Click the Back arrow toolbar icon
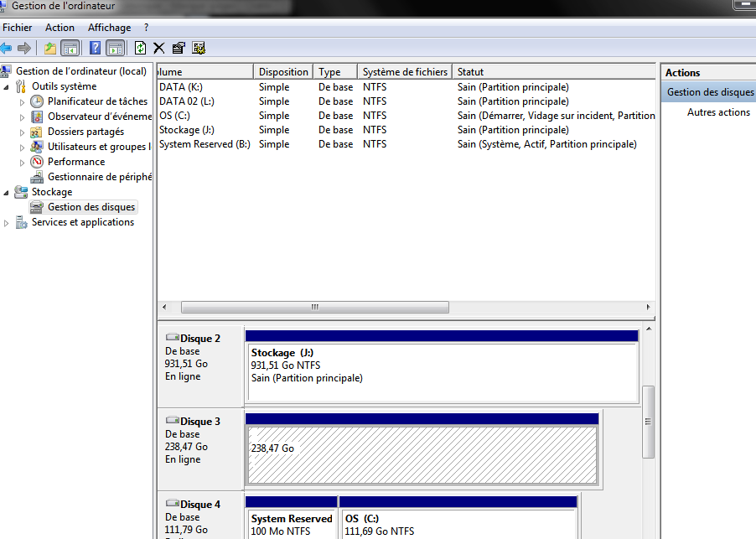756x539 pixels. (x=7, y=48)
